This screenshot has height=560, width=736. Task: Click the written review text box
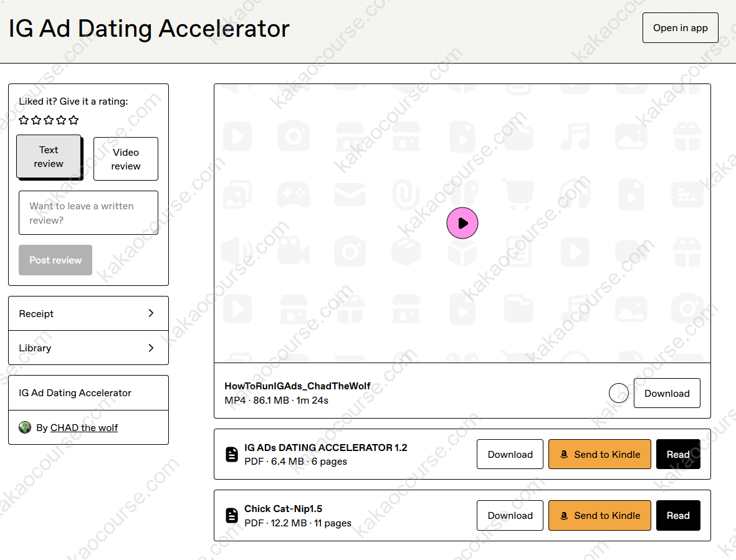click(x=88, y=213)
